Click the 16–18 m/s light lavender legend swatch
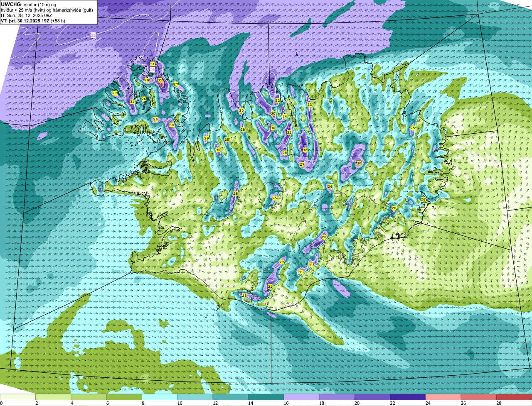The width and height of the screenshot is (532, 406). (x=301, y=397)
